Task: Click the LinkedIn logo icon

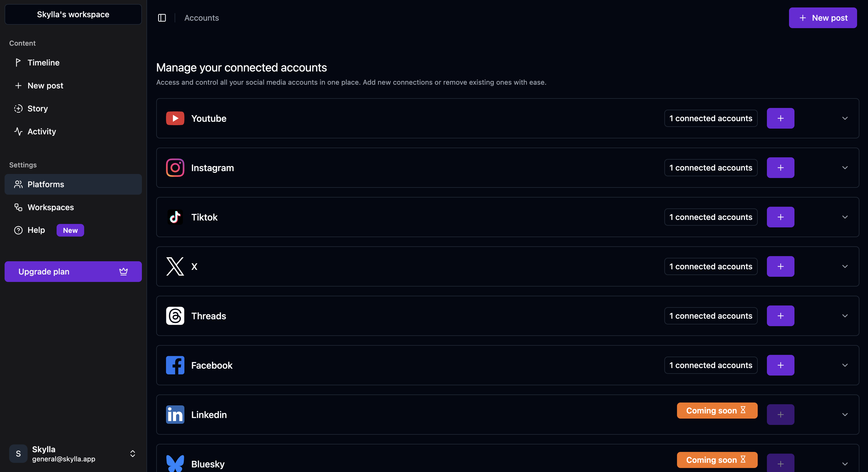Action: (175, 414)
